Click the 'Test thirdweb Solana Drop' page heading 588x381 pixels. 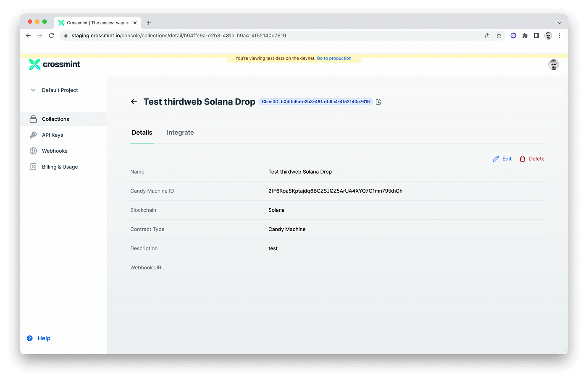199,102
